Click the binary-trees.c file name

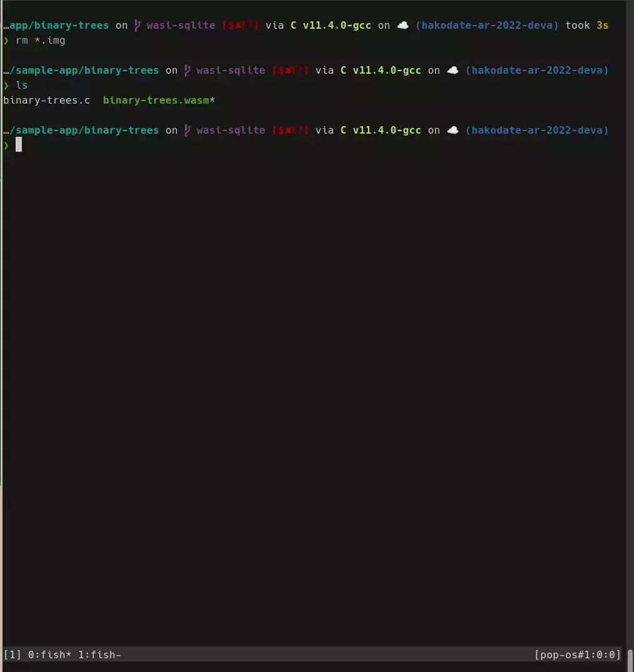click(x=47, y=101)
